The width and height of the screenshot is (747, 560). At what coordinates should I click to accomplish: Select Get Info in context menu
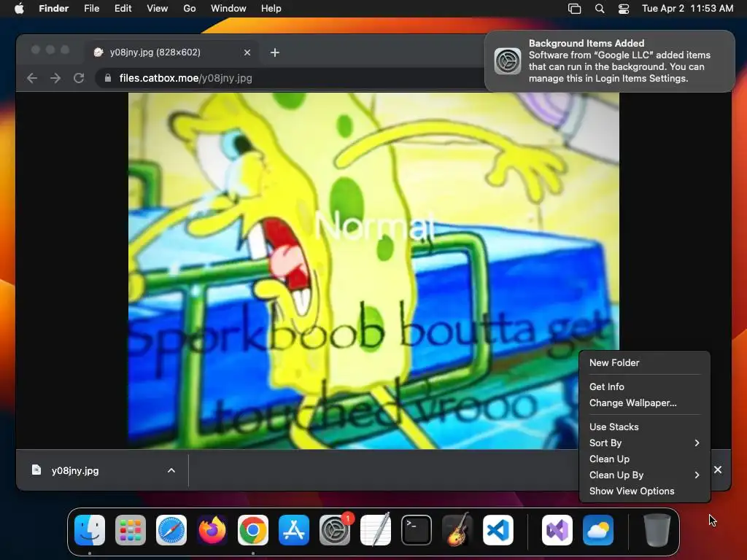(x=645, y=386)
